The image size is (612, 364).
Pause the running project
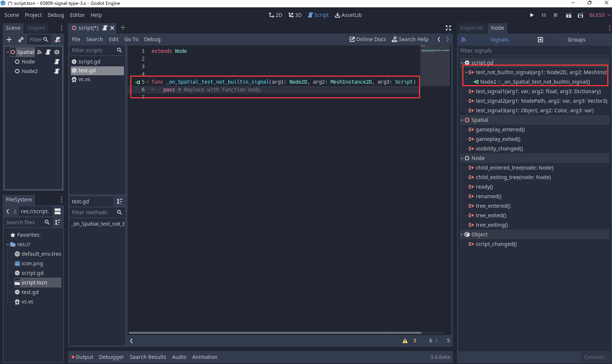coord(544,15)
